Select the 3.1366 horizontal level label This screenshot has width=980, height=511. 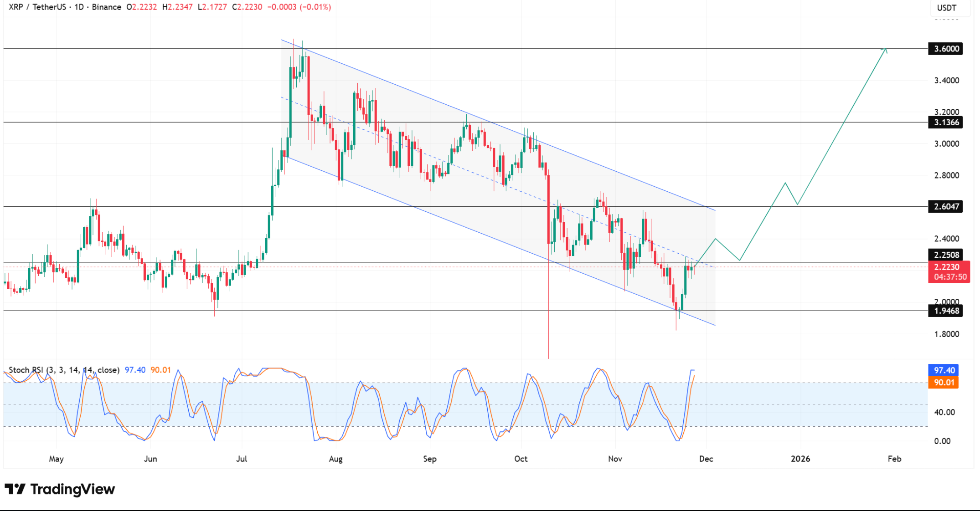click(x=945, y=122)
